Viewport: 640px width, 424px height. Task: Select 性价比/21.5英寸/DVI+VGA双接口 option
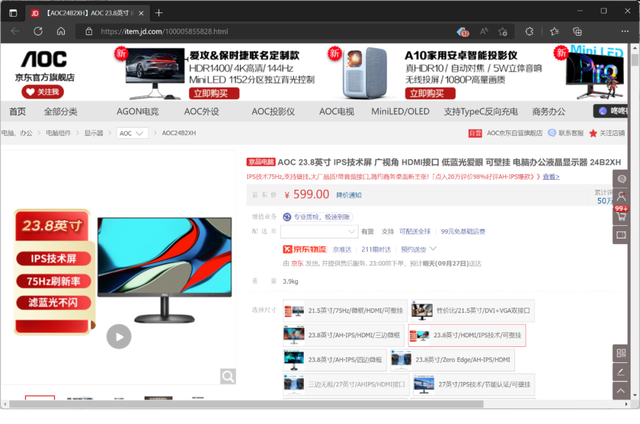coord(473,311)
